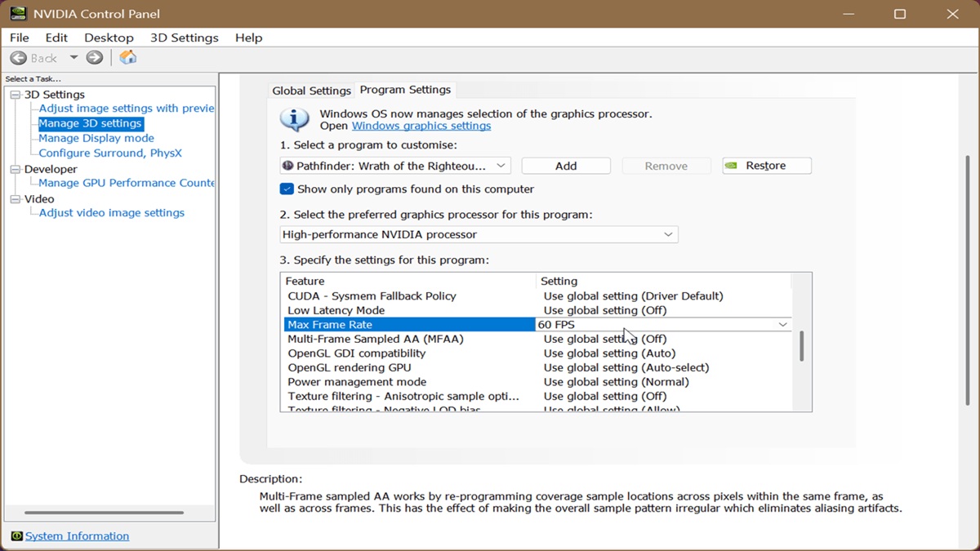
Task: Click the Add button
Action: (566, 166)
